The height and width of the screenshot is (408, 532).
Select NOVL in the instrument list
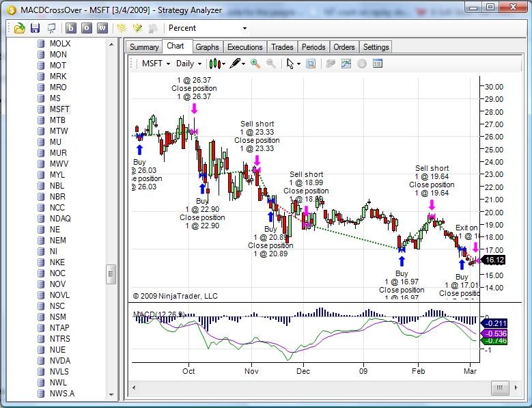59,295
